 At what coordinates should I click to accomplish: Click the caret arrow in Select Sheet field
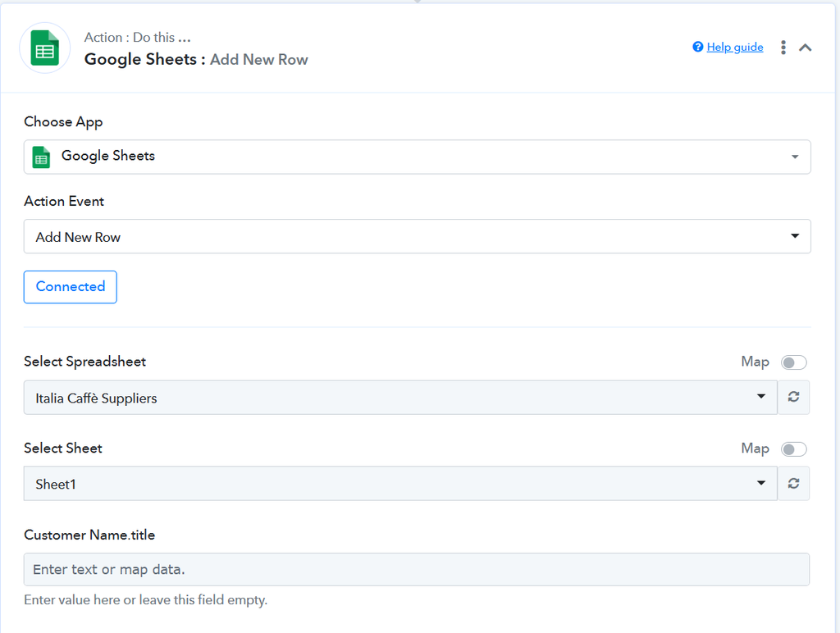(x=761, y=484)
